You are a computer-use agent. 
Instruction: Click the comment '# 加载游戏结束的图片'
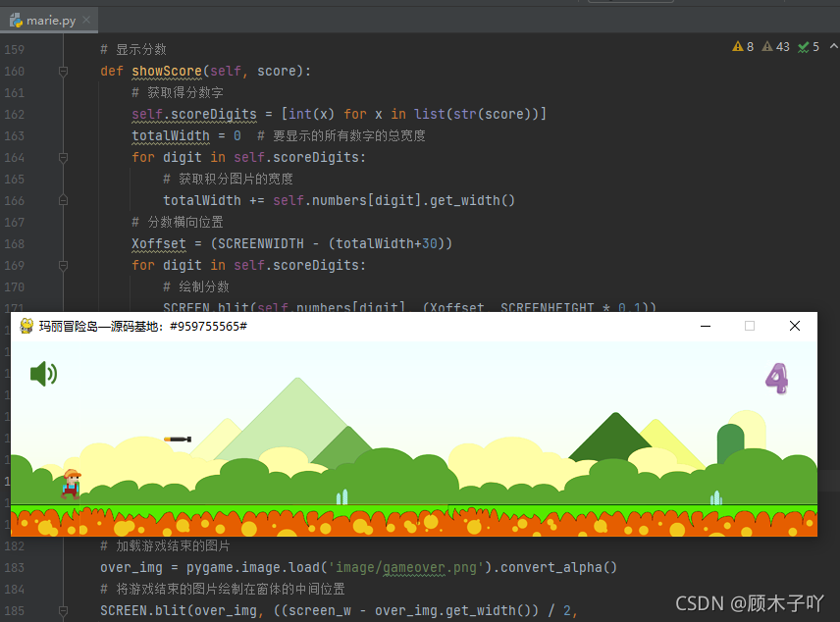(x=165, y=545)
